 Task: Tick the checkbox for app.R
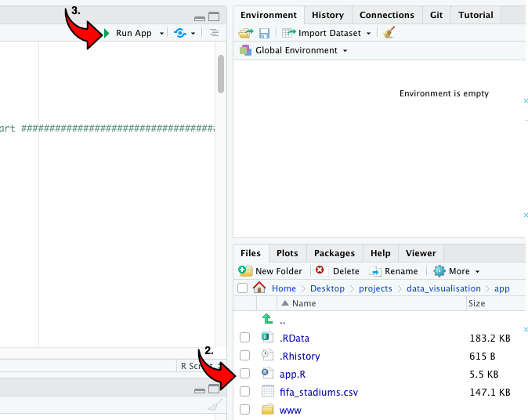pyautogui.click(x=244, y=374)
